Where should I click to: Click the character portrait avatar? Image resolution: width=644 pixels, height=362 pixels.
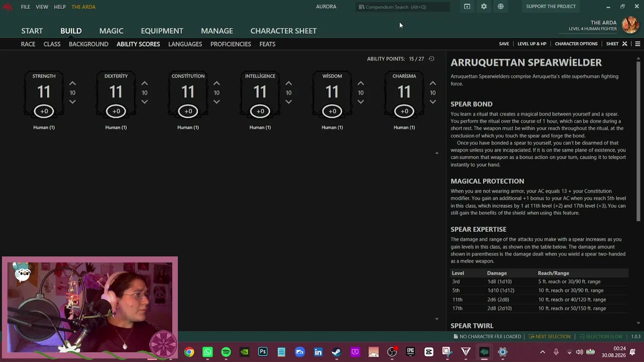(630, 25)
